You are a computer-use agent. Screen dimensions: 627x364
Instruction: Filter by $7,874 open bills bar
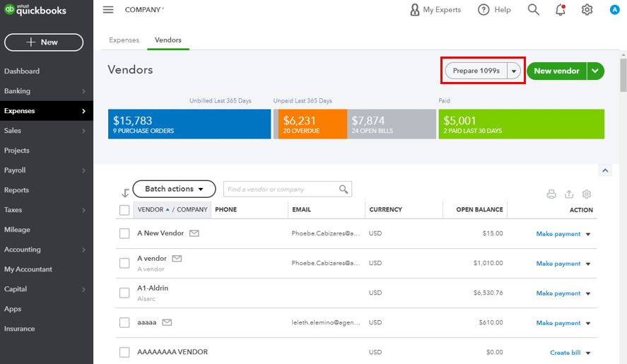392,124
